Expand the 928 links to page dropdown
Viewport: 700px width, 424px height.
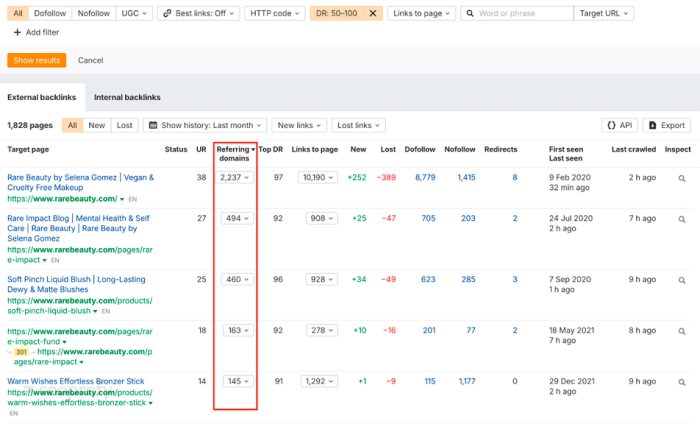(x=321, y=279)
